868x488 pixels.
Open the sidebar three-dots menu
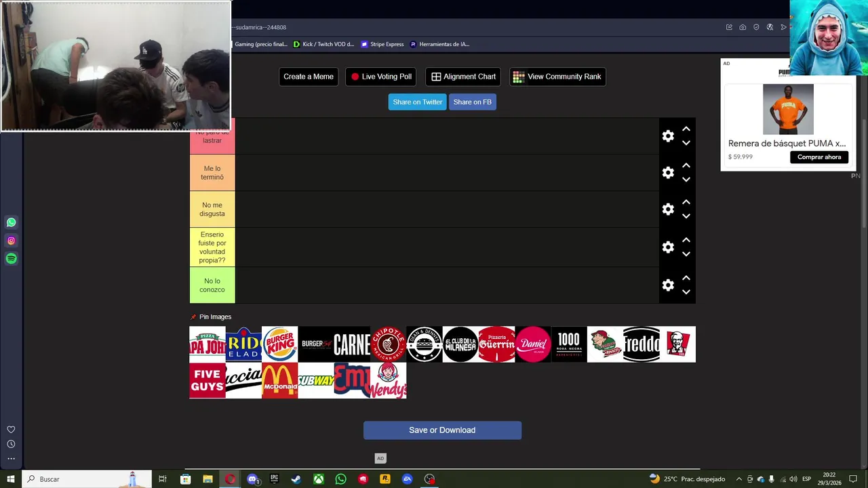[x=11, y=459]
